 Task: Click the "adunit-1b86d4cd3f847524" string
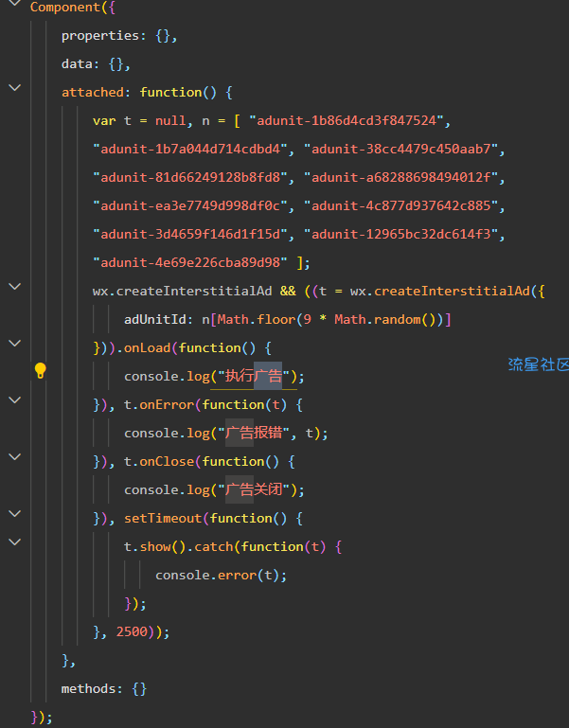click(347, 121)
